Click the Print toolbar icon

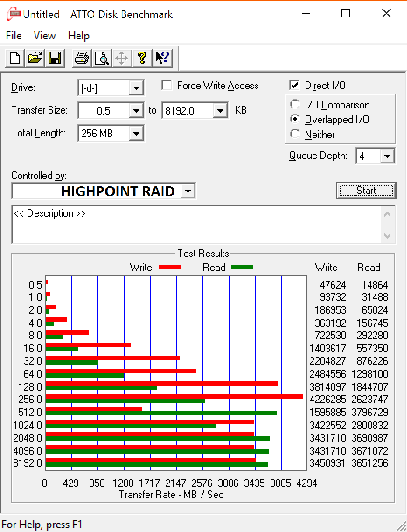[82, 58]
